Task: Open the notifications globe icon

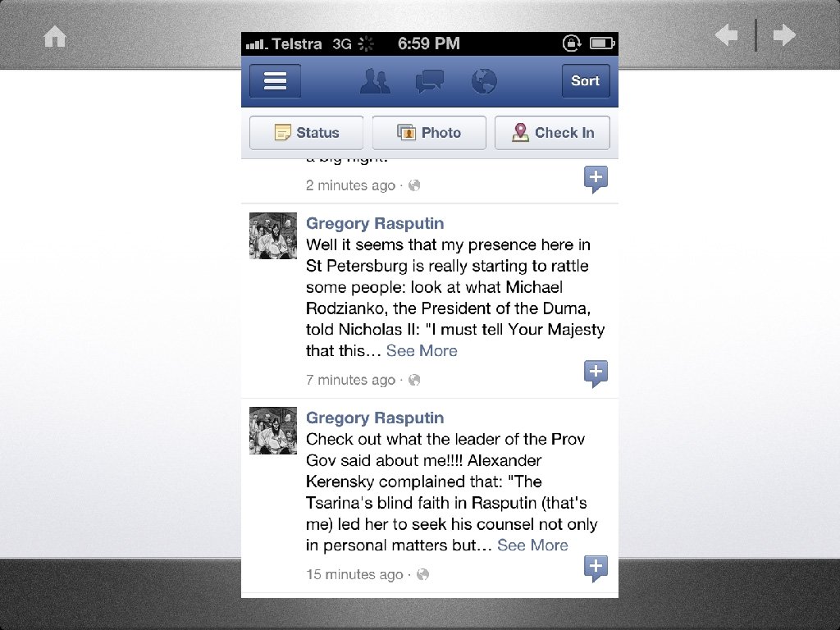Action: [484, 81]
